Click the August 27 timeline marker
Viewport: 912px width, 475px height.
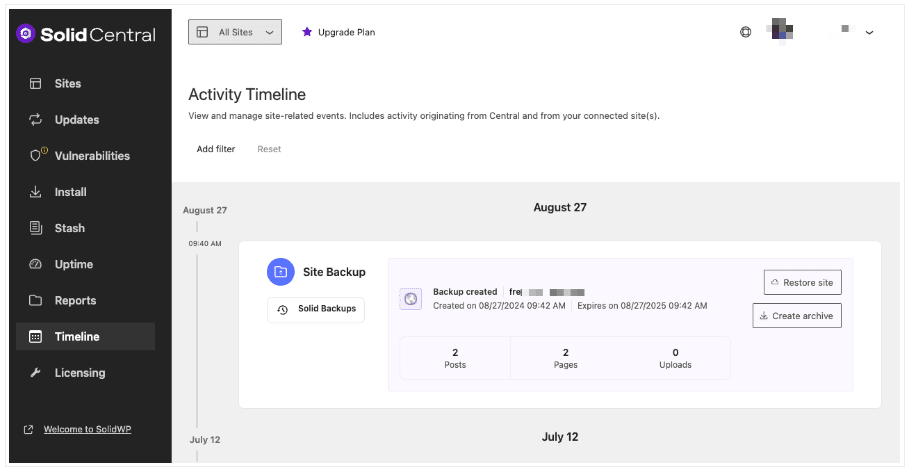[205, 210]
